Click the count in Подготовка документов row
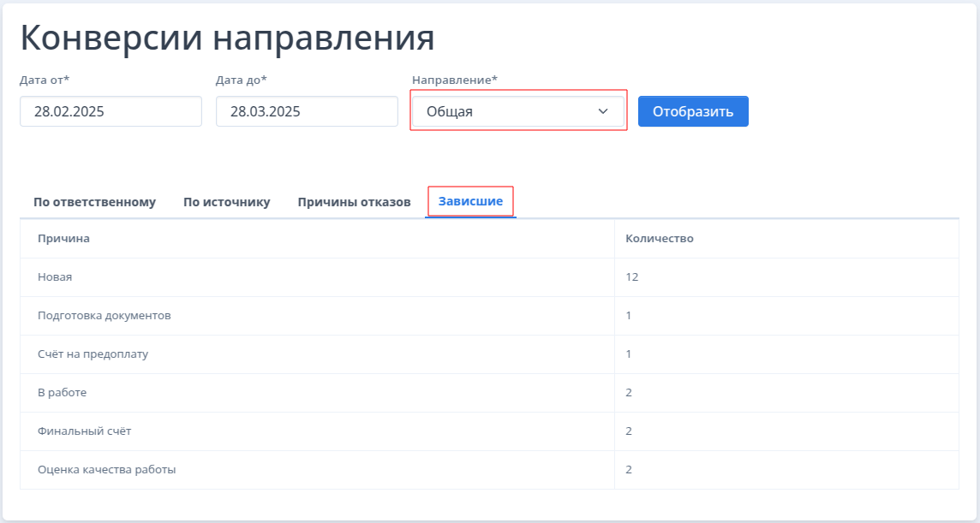Screen dimensions: 980x523 tap(629, 316)
